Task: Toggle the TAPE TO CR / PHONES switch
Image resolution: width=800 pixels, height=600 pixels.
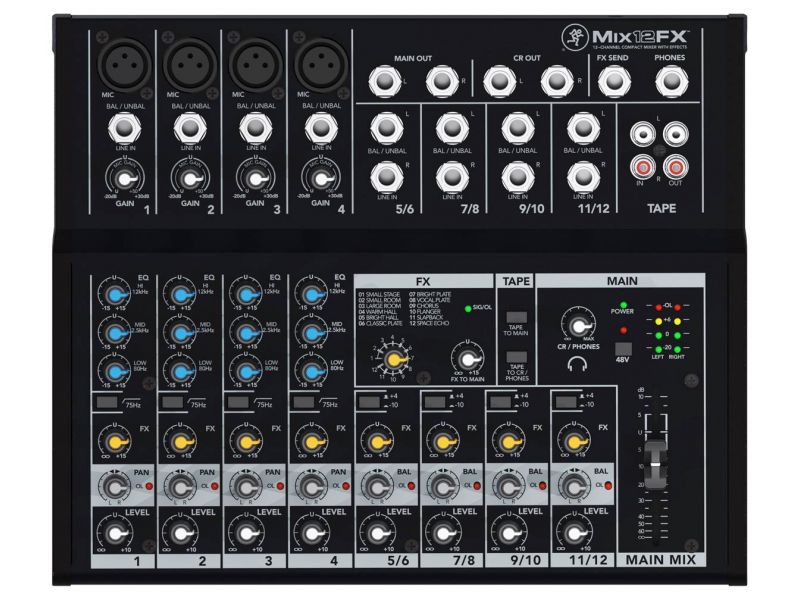Action: (516, 357)
